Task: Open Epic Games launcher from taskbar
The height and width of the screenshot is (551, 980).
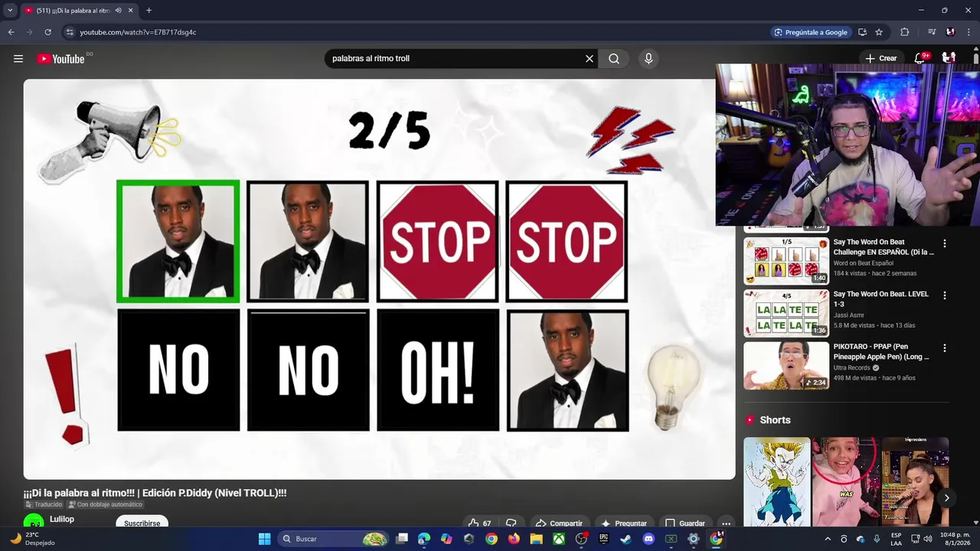Action: coord(603,539)
